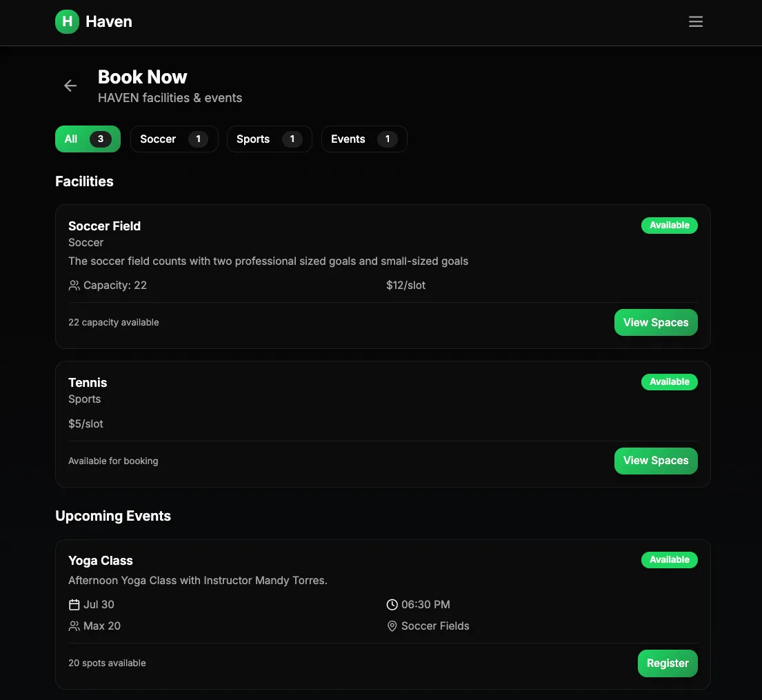Show only the Events filter

click(364, 139)
